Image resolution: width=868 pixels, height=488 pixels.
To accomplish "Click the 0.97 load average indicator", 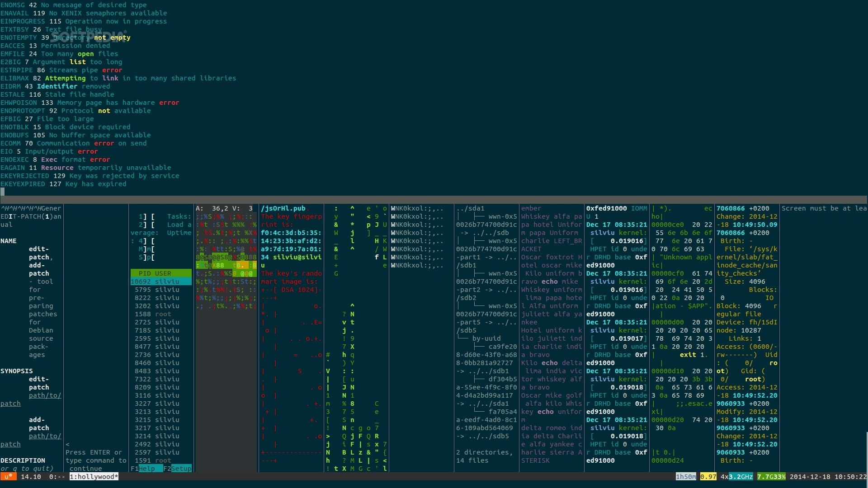I will click(708, 477).
